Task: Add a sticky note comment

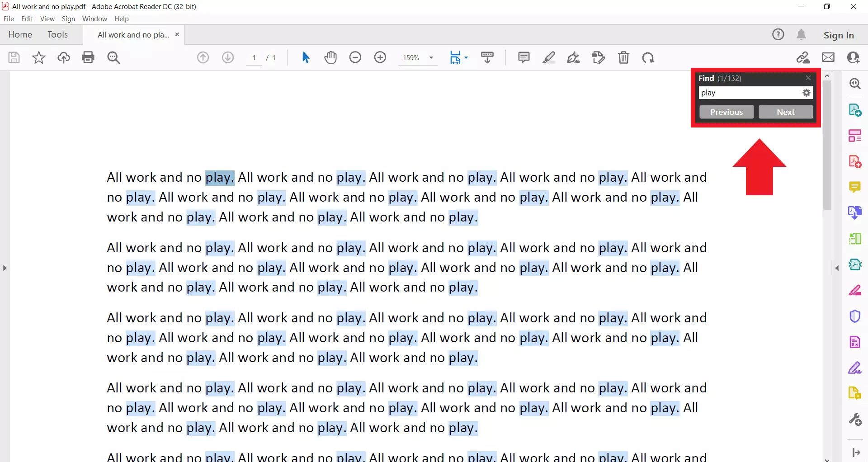Action: (524, 57)
